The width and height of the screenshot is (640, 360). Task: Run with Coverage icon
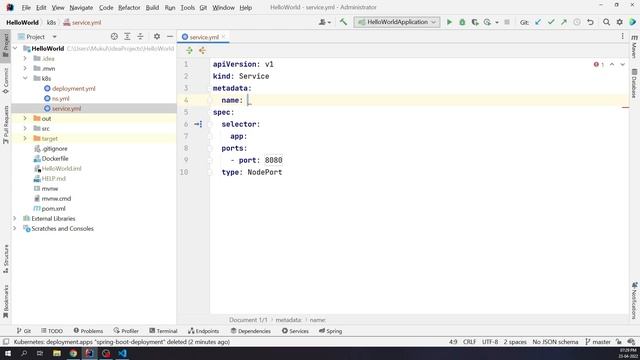475,22
